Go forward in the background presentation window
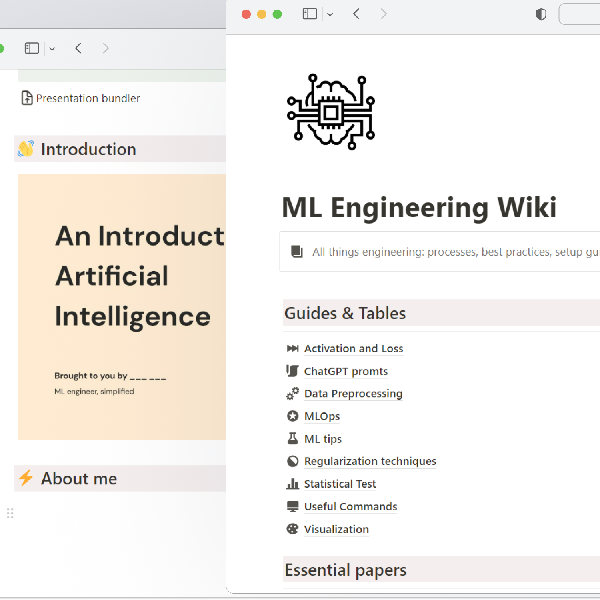Image resolution: width=600 pixels, height=600 pixels. (106, 48)
